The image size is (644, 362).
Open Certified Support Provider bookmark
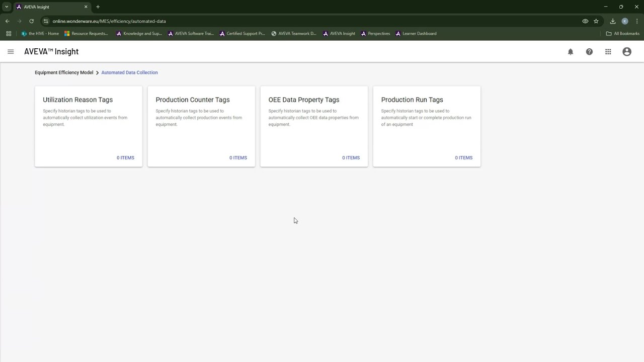point(243,34)
